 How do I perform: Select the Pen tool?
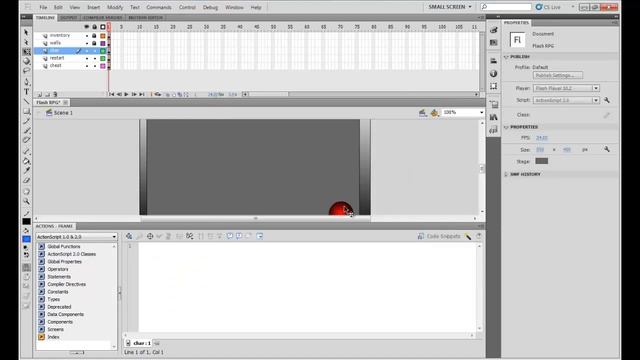coord(27,82)
